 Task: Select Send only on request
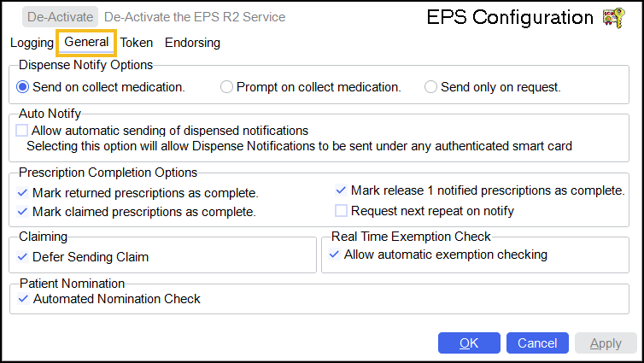(430, 87)
